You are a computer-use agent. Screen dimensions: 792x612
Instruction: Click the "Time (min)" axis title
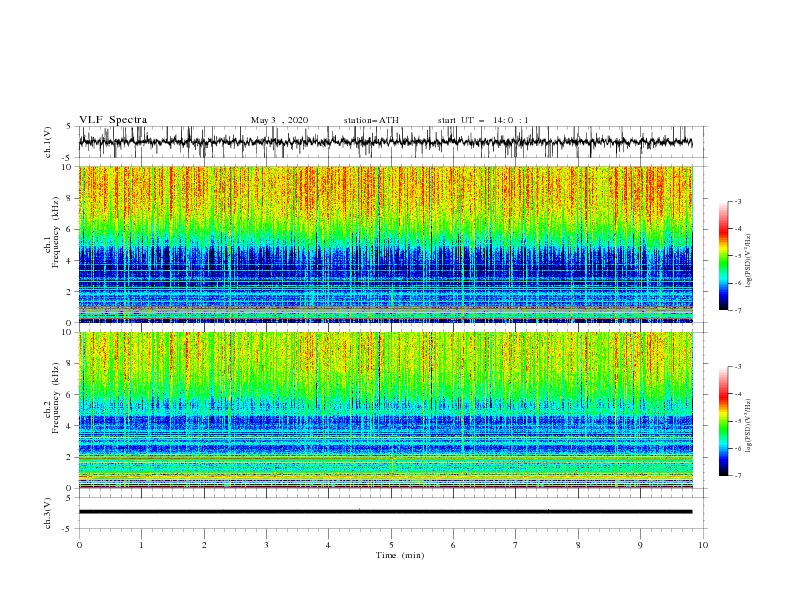point(400,555)
